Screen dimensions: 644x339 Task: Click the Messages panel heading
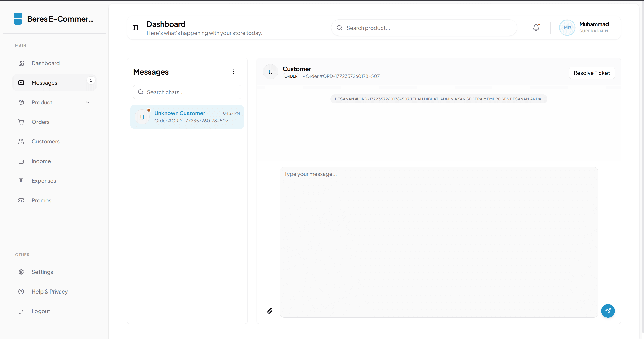[151, 72]
